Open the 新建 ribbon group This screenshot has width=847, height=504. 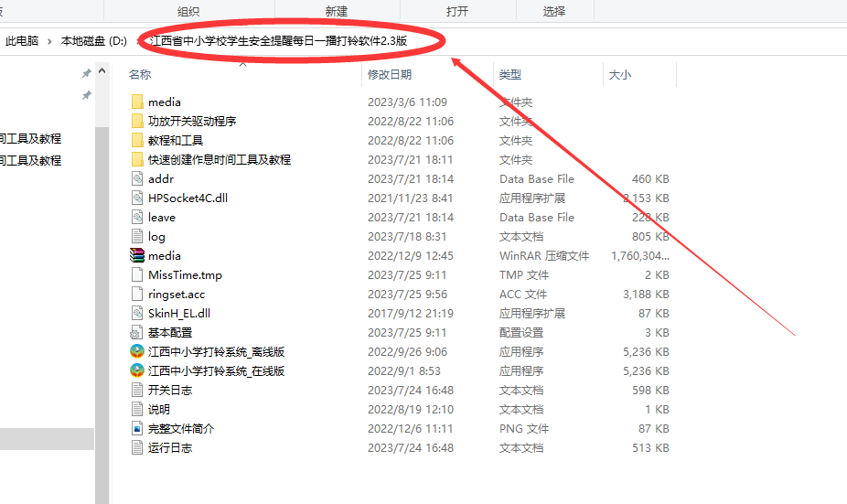pyautogui.click(x=337, y=11)
